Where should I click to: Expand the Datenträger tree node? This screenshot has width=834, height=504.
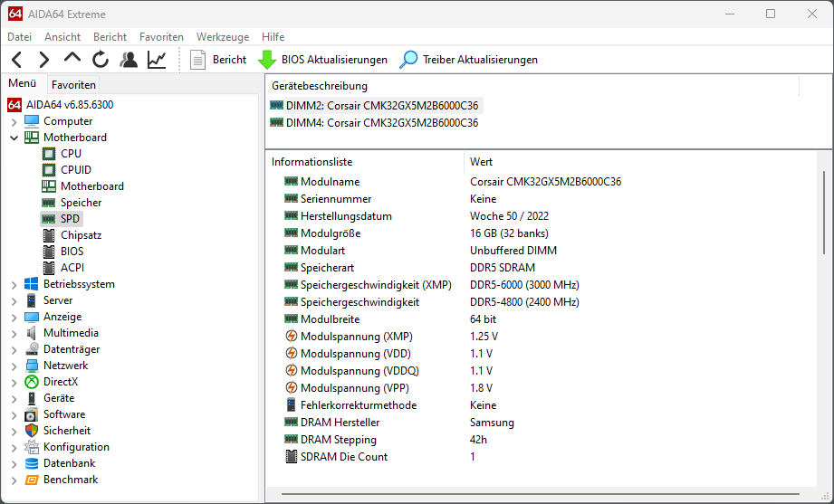click(x=14, y=350)
